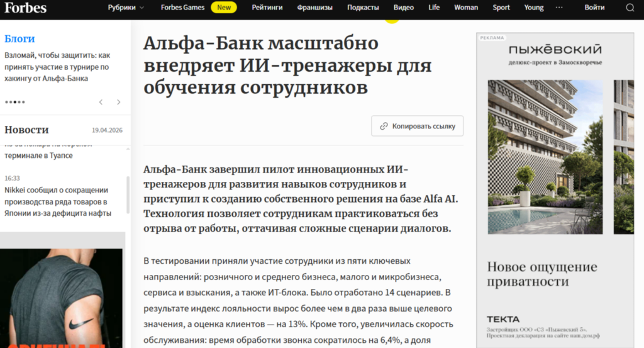644x348 pixels.
Task: Open Рейтинги menu item
Action: pos(267,8)
